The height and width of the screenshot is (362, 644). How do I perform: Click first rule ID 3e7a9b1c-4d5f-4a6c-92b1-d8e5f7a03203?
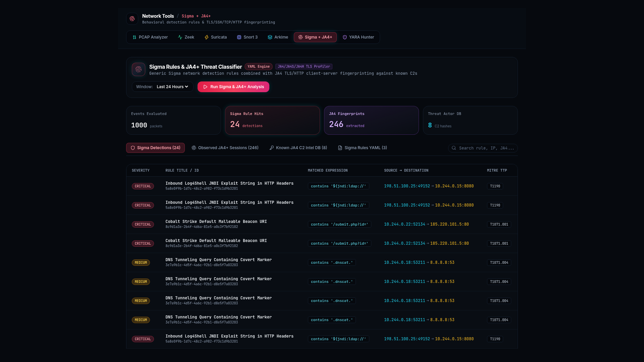point(202,265)
